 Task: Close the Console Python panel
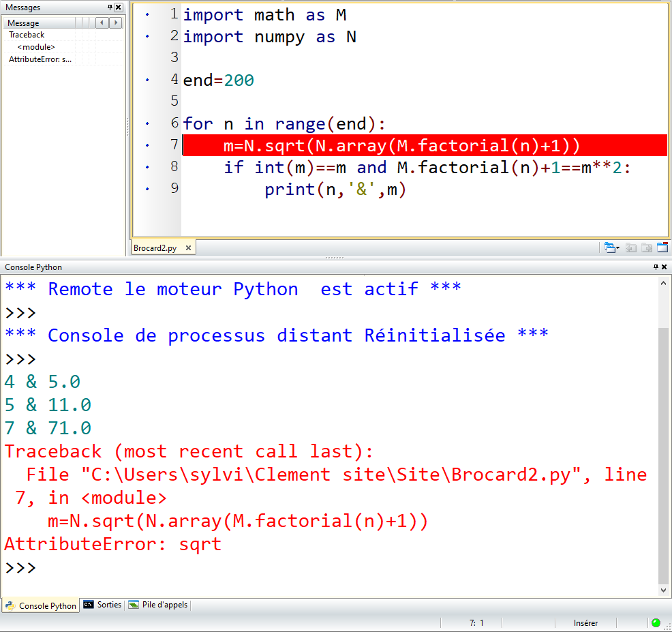pos(664,267)
